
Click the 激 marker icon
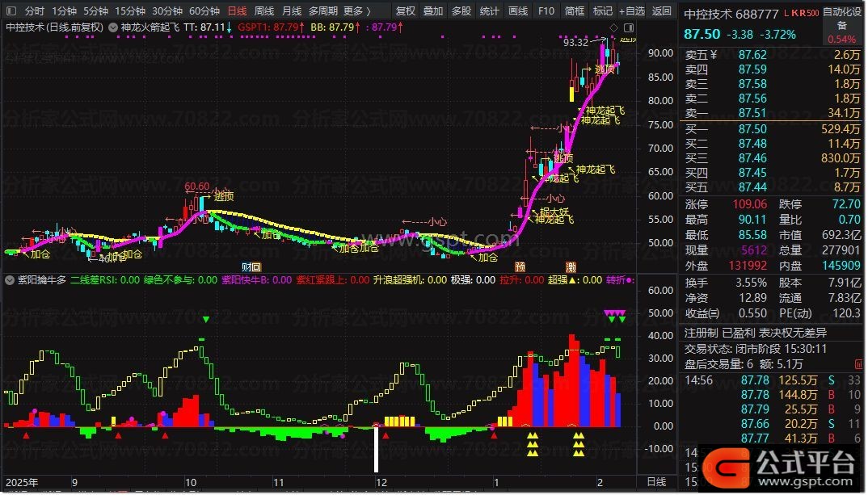571,266
